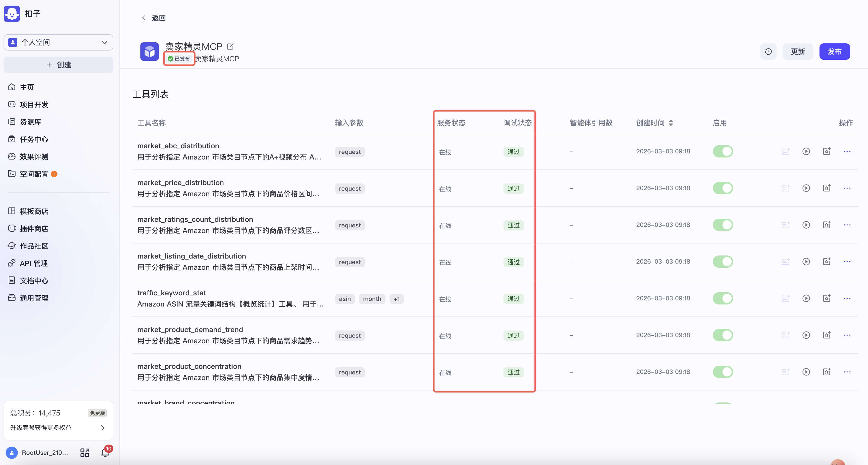Expand the 个人空间 workspace dropdown
This screenshot has width=868, height=465.
pyautogui.click(x=104, y=42)
